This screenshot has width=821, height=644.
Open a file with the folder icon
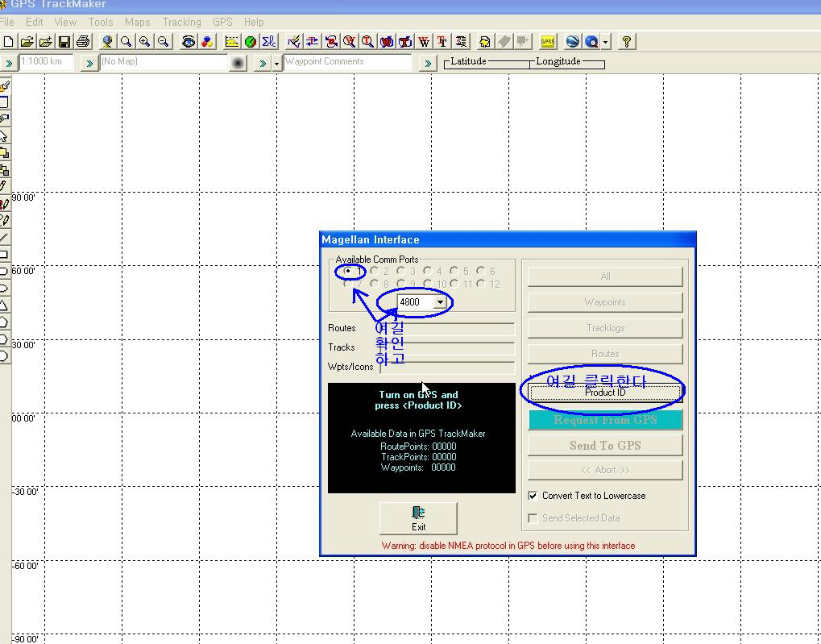tap(27, 41)
